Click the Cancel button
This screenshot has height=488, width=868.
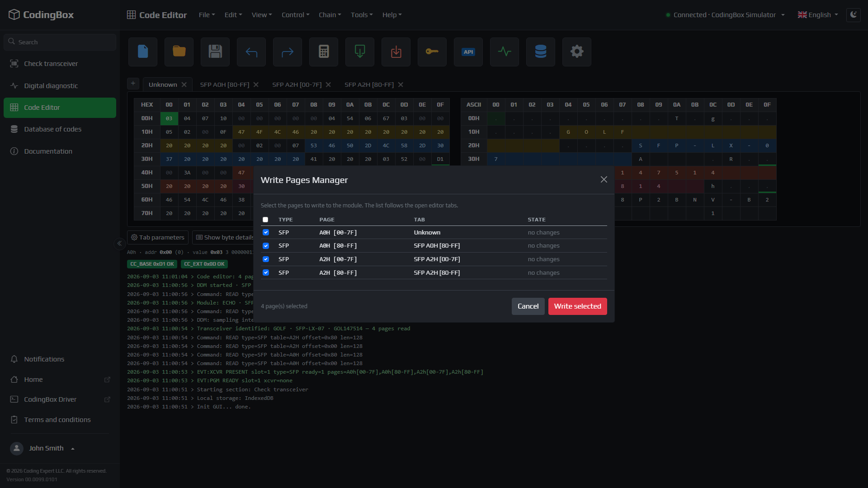coord(528,306)
